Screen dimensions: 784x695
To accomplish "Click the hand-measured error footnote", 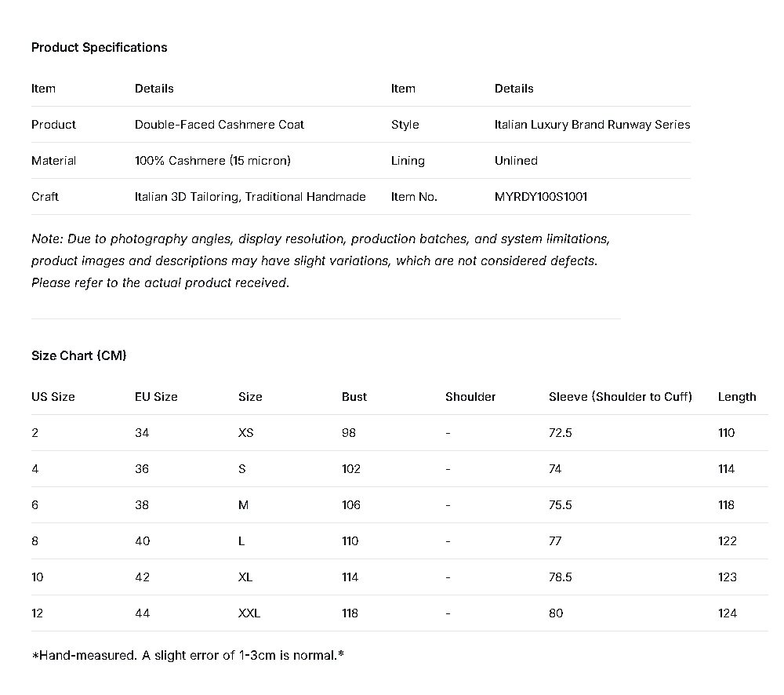I will [x=187, y=655].
